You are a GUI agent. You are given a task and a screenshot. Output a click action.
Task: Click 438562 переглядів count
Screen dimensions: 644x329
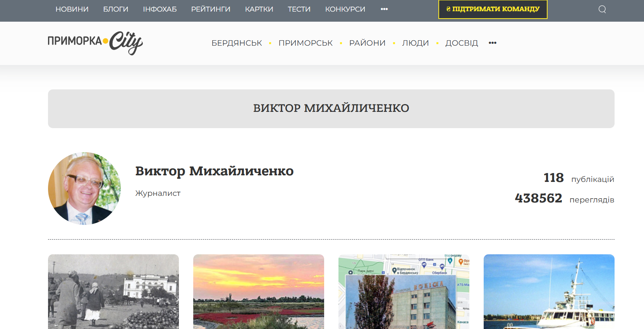click(564, 199)
